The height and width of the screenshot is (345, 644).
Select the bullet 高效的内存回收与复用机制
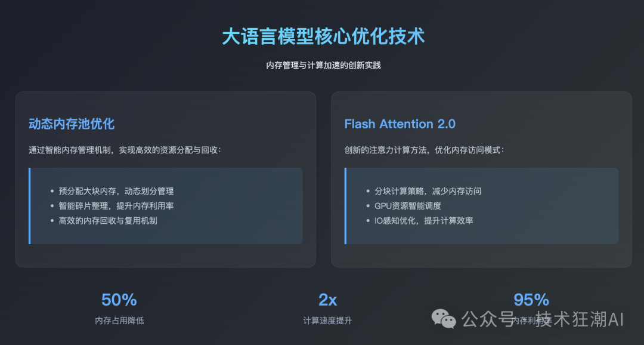click(x=107, y=220)
